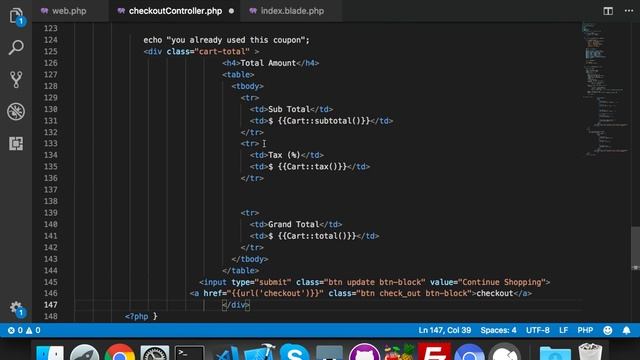The image size is (640, 360).
Task: Open Terminal in the Dock
Action: [x=190, y=353]
